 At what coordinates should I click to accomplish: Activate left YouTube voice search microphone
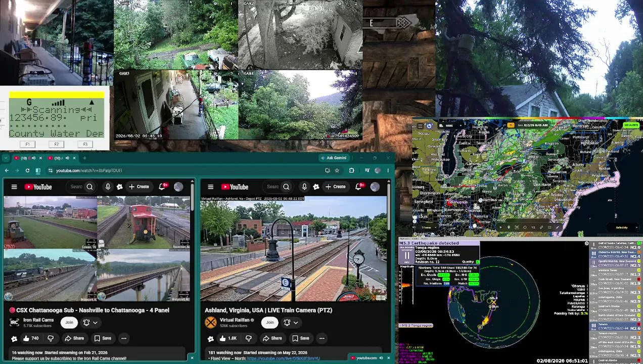coord(108,187)
